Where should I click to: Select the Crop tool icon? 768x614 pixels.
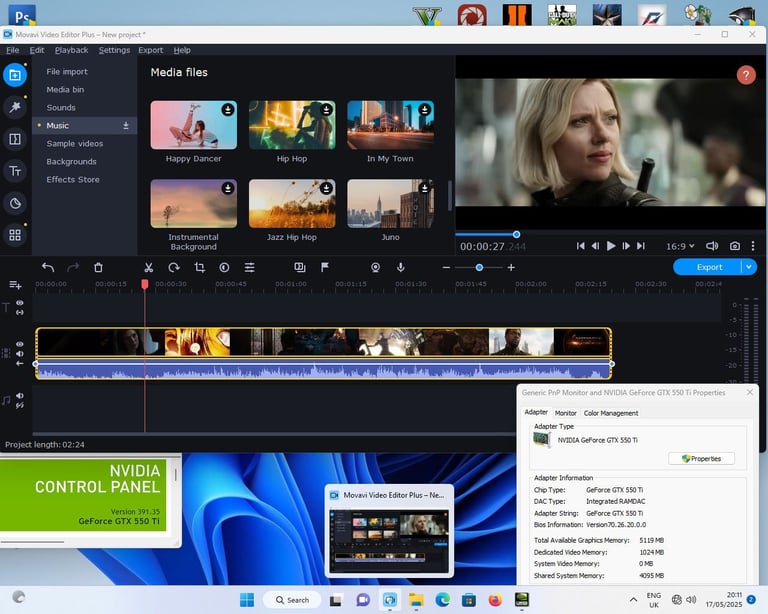point(199,267)
